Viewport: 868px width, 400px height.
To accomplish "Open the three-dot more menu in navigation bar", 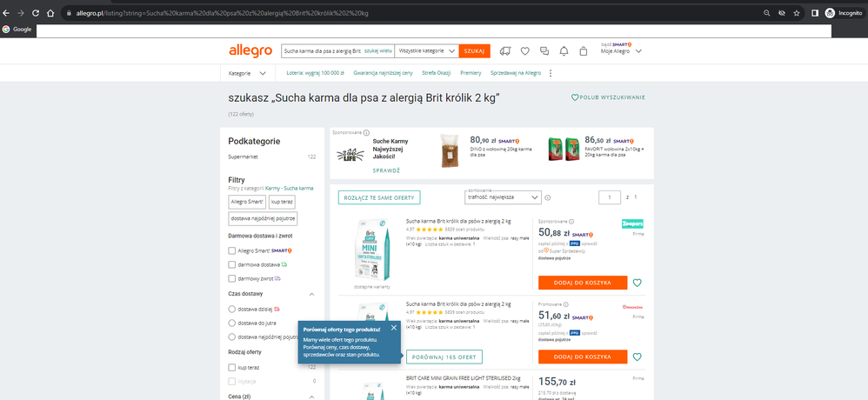I will point(550,73).
